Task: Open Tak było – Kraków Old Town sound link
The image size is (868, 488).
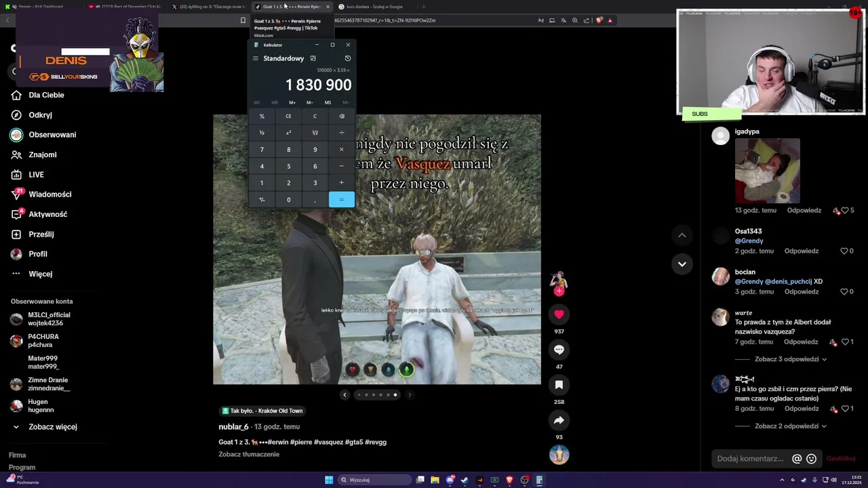Action: (x=262, y=411)
